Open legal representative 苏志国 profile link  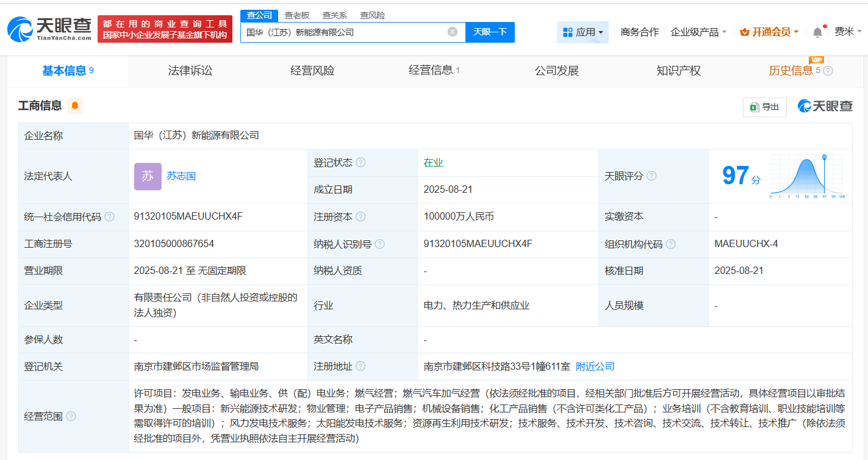182,176
